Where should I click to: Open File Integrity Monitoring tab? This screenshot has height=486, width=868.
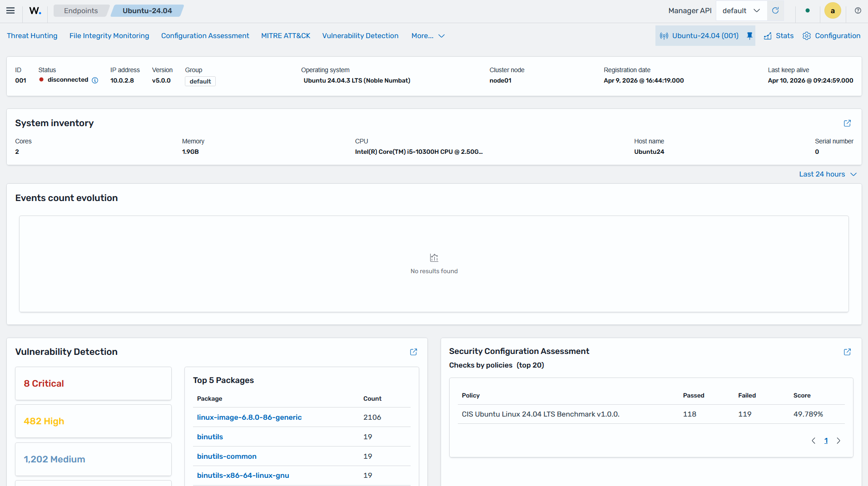click(109, 36)
